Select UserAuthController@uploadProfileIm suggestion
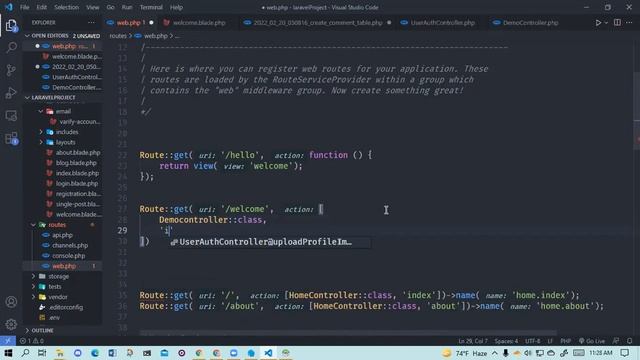The image size is (640, 360). click(x=269, y=242)
